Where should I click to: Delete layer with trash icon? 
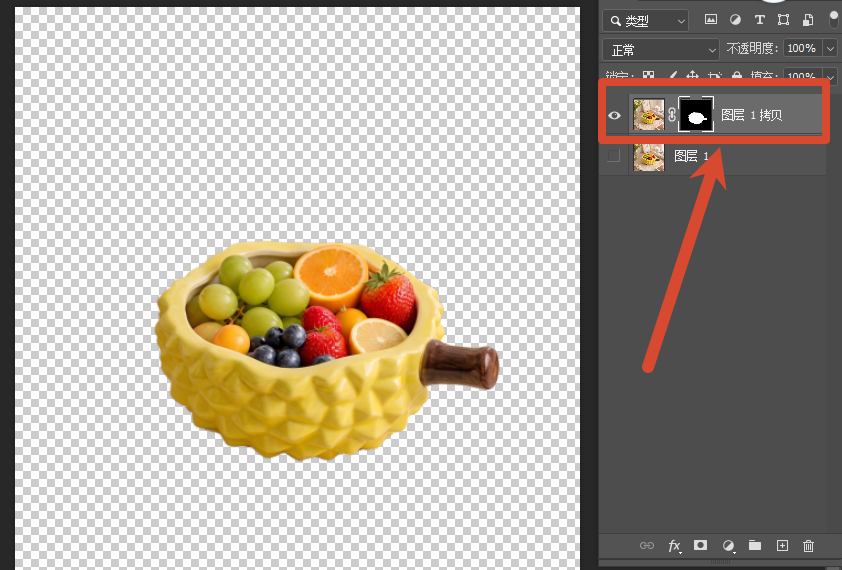coord(808,546)
